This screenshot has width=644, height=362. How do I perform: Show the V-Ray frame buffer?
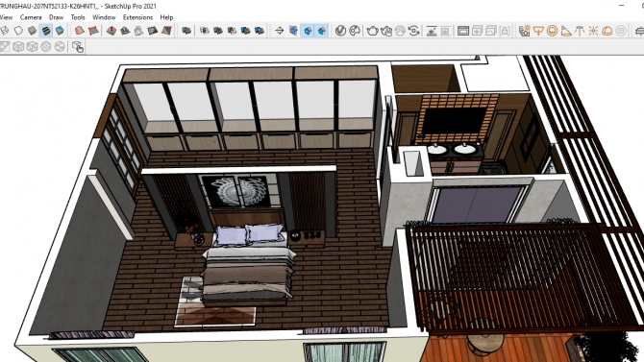tap(463, 31)
